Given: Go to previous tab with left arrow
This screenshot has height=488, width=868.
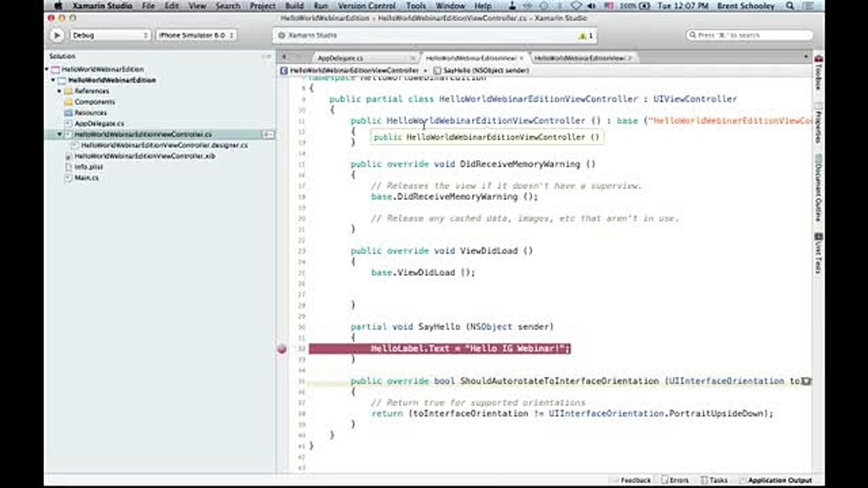Looking at the screenshot, I should 284,58.
